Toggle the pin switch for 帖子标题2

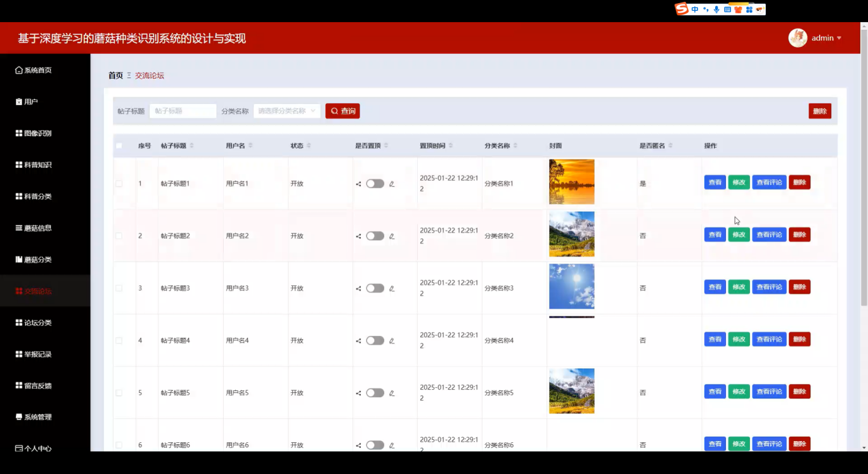tap(375, 236)
